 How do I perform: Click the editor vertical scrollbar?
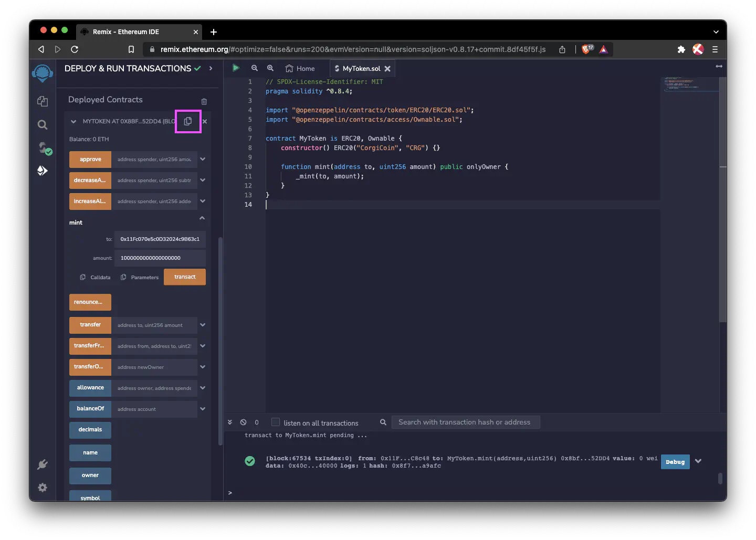(723, 199)
